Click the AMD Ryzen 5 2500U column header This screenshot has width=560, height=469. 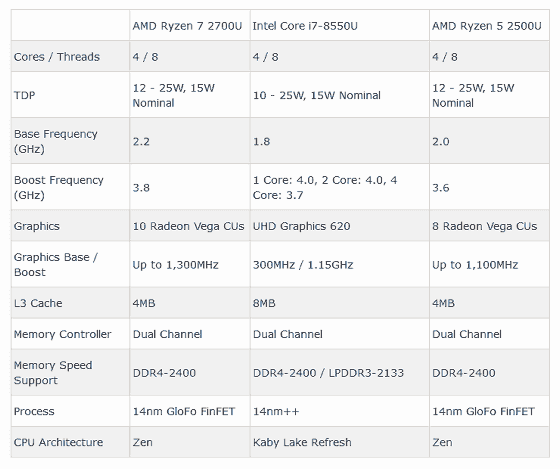tap(489, 25)
